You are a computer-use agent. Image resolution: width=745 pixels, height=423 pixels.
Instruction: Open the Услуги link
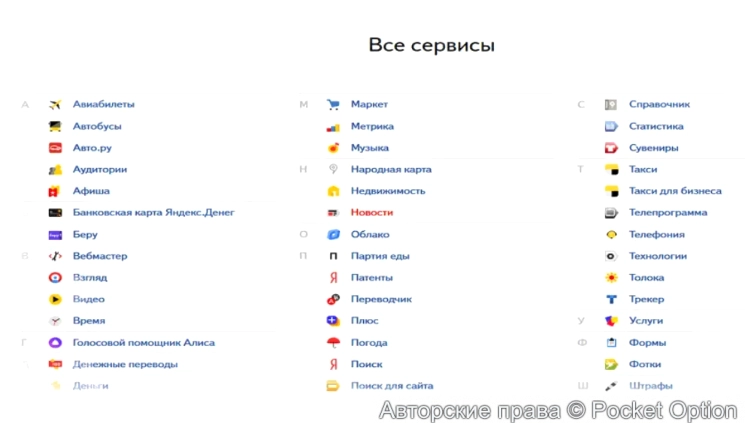(x=646, y=321)
